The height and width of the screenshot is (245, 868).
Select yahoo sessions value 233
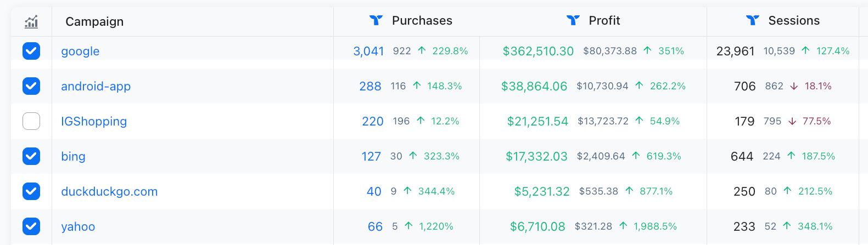[x=744, y=226]
